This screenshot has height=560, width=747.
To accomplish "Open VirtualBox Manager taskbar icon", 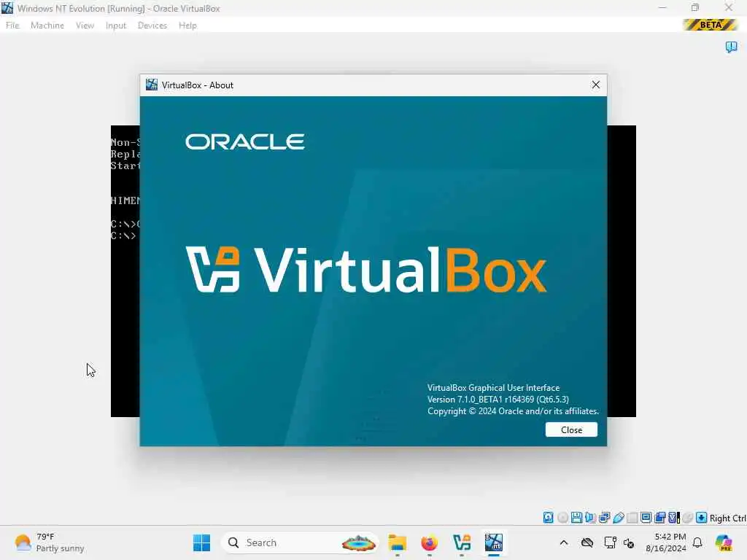I will point(462,542).
